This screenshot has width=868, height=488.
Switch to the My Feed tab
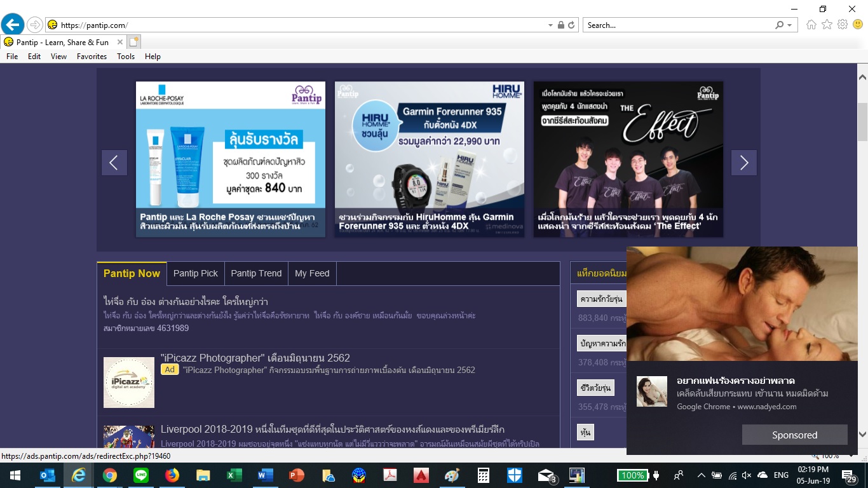(x=312, y=273)
